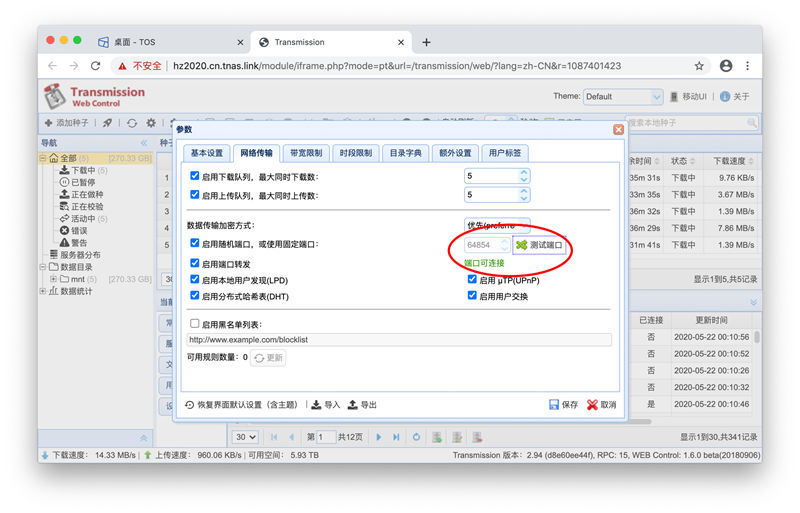Select the 错误 error filter
This screenshot has height=513, width=800.
pyautogui.click(x=73, y=231)
